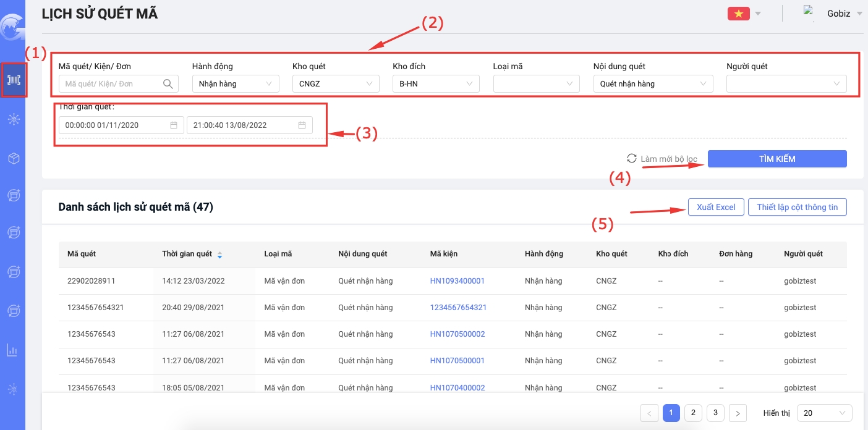Screen dimensions: 868x430
Task: Click the refresh icon beside Làm mới bộ lọc
Action: tap(631, 159)
